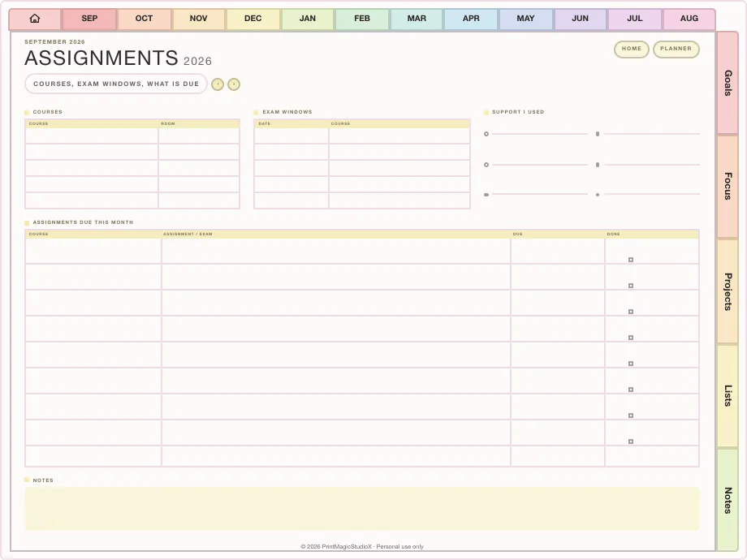
Task: Open the JUL month tab
Action: [635, 19]
